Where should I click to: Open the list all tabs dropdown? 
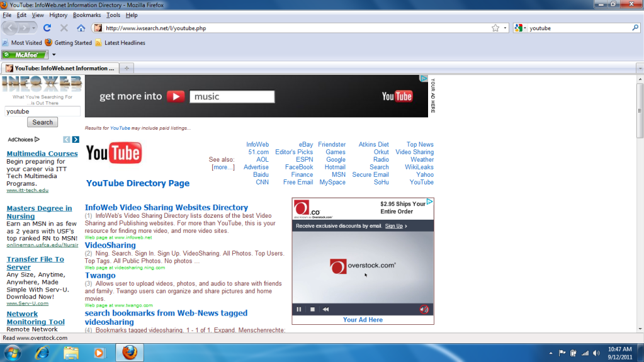tap(640, 68)
